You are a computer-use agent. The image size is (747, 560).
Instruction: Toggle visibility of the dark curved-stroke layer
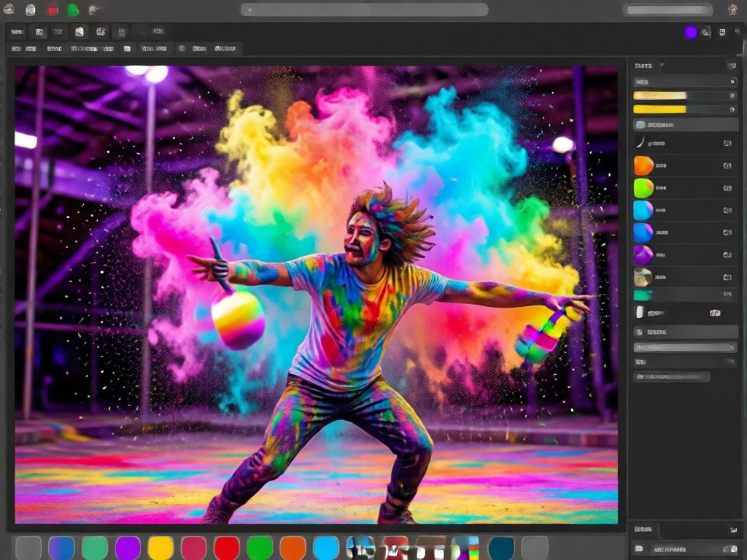(727, 144)
